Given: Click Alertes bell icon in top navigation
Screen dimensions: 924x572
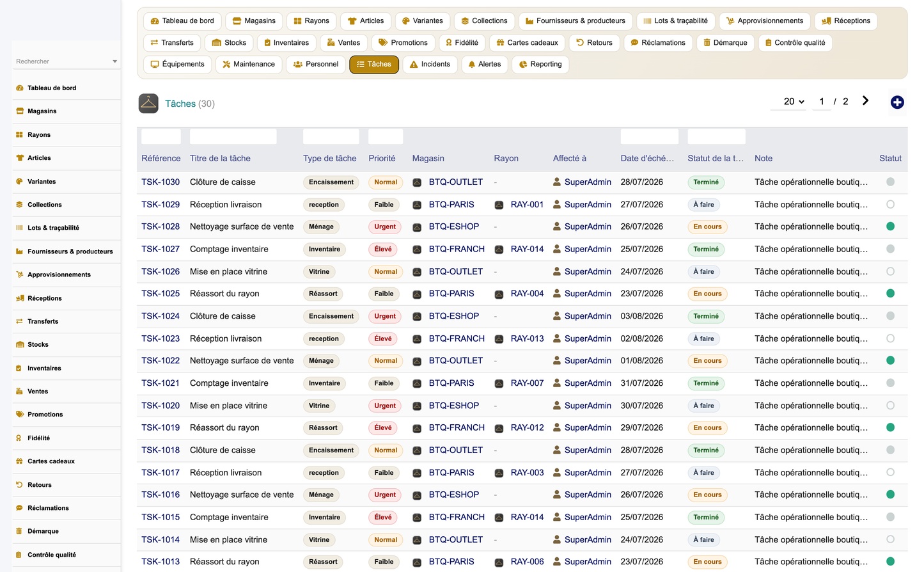Looking at the screenshot, I should click(472, 65).
